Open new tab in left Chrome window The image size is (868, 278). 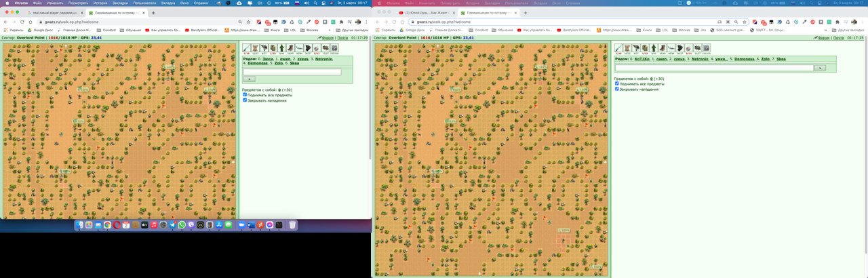153,13
